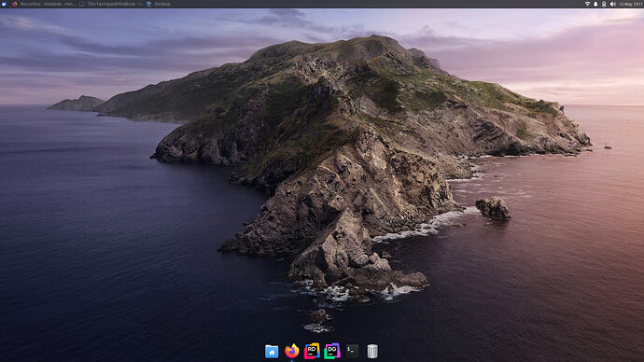The height and width of the screenshot is (362, 644).
Task: Open the volume control in the panel
Action: (612, 4)
